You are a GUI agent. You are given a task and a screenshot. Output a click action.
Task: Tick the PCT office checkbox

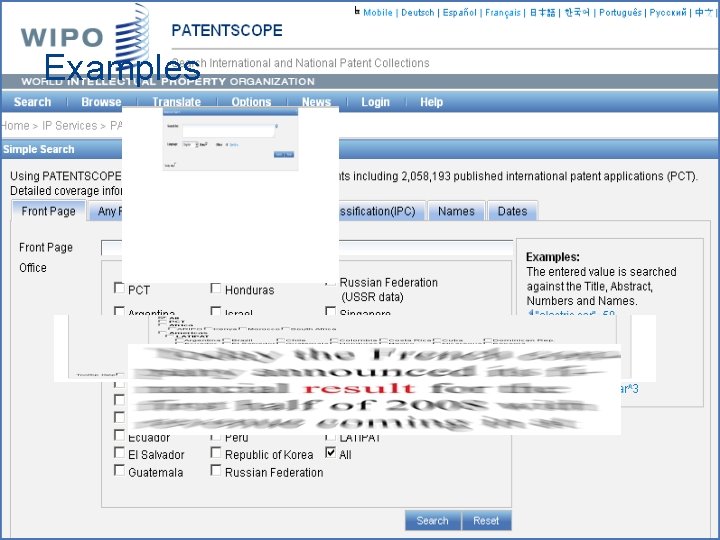click(119, 288)
